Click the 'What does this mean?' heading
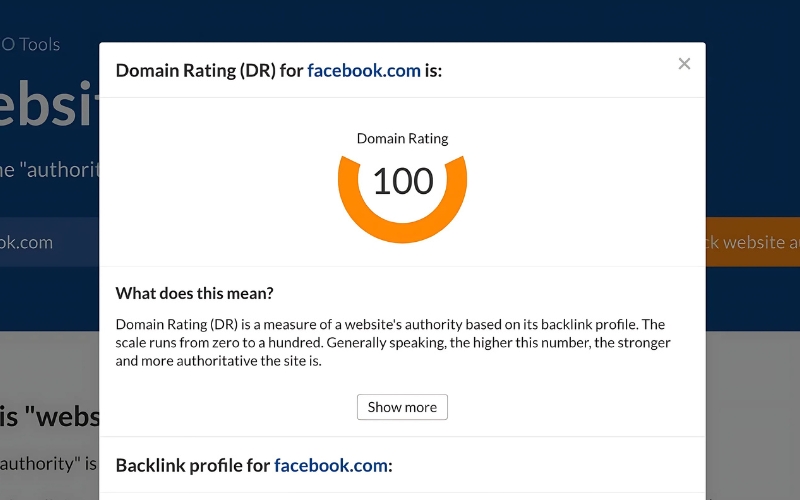Viewport: 800px width, 500px height. click(x=194, y=293)
